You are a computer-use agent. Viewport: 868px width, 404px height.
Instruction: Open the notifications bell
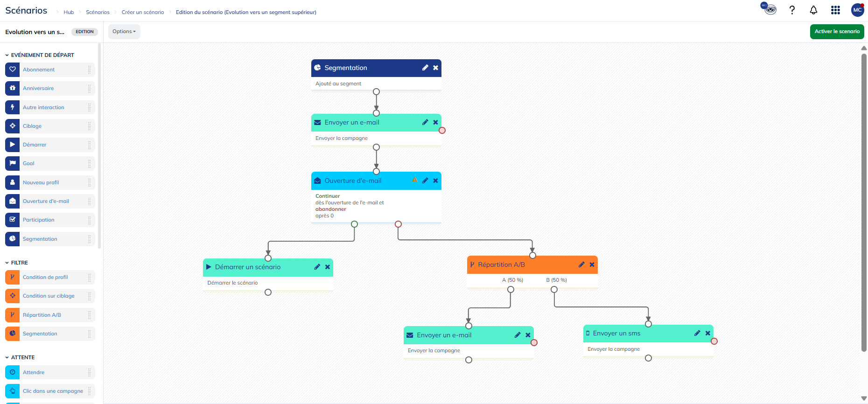(813, 10)
